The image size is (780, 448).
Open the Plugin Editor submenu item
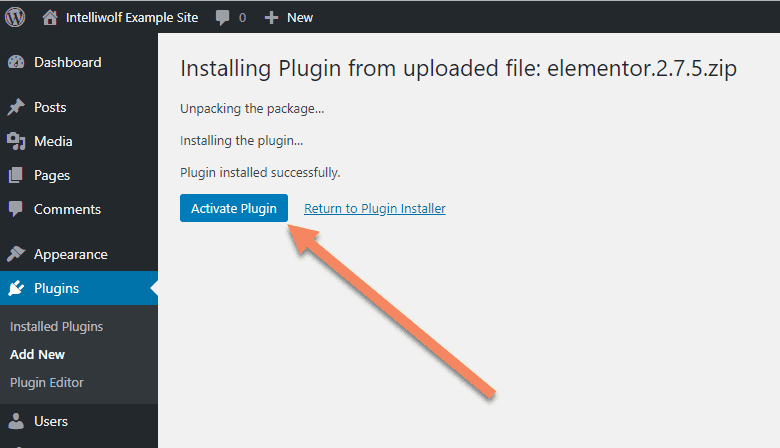tap(47, 382)
